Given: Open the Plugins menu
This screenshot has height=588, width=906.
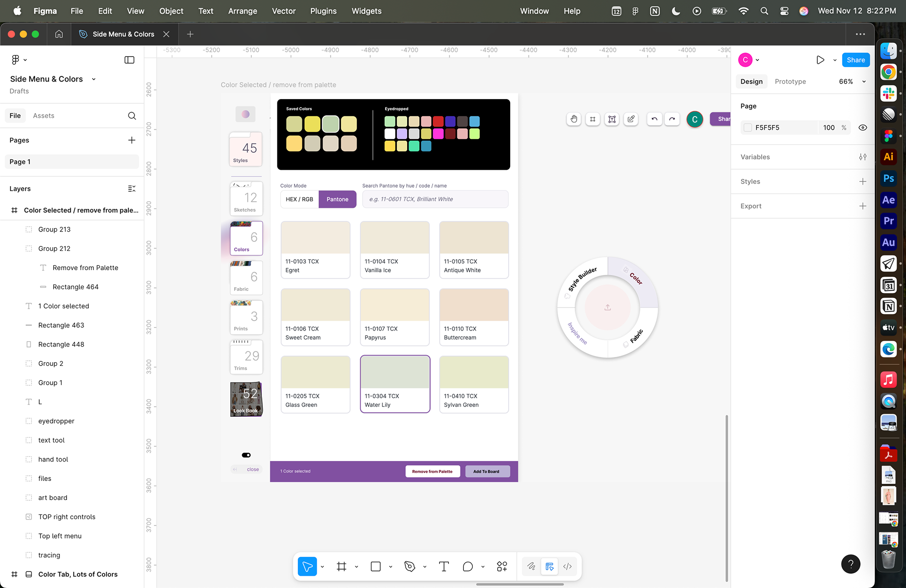Looking at the screenshot, I should pyautogui.click(x=323, y=11).
